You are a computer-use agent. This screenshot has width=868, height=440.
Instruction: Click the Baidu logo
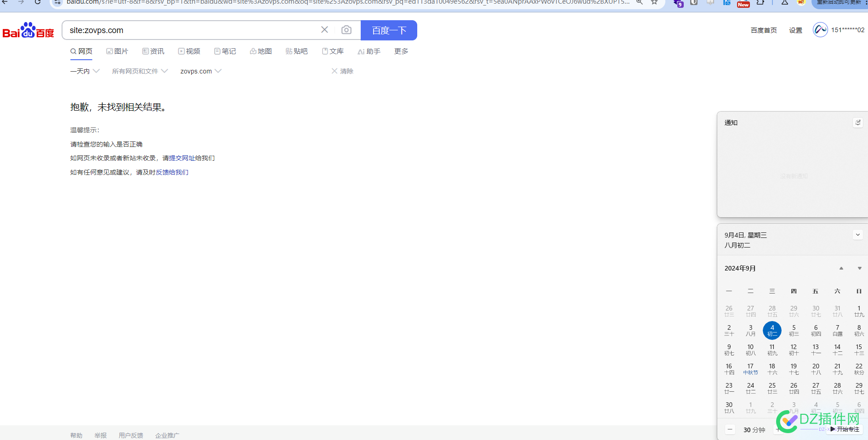28,30
